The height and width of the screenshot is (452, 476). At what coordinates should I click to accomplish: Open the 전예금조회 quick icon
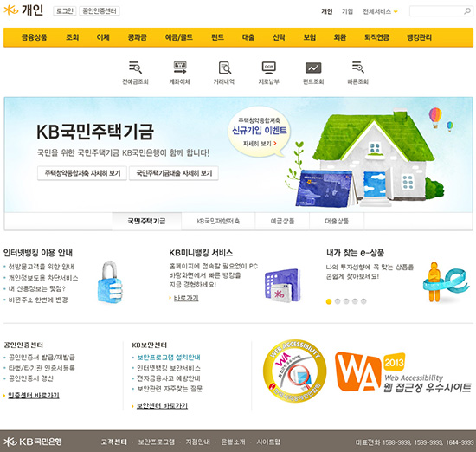pyautogui.click(x=135, y=68)
